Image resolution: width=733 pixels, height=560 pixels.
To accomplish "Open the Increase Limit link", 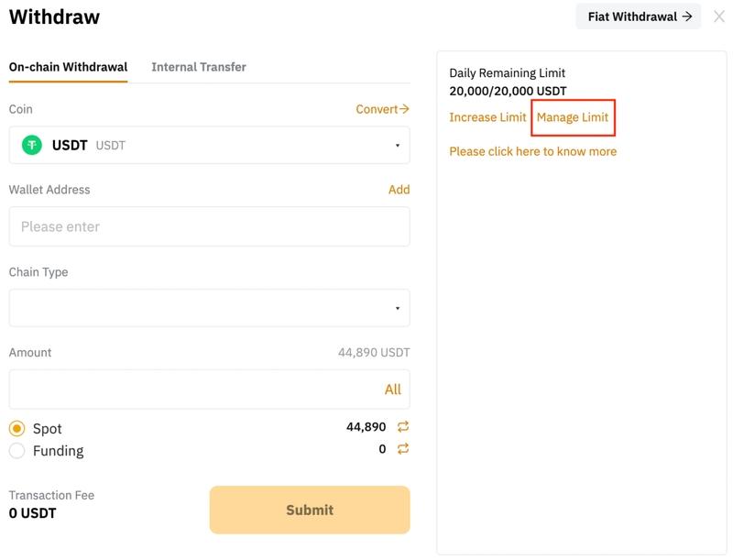I will [487, 117].
